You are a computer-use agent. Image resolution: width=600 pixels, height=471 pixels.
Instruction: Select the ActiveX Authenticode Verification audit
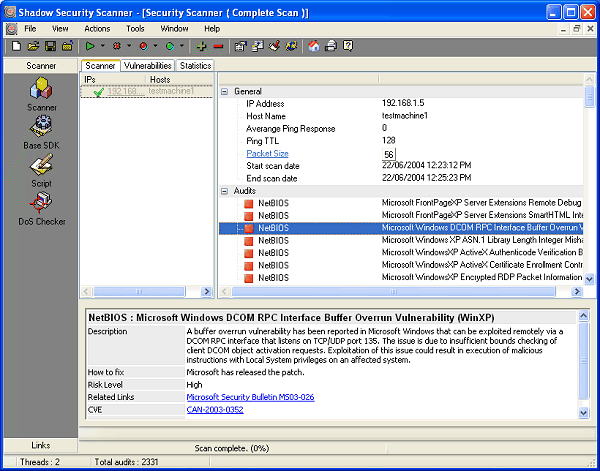[x=401, y=253]
